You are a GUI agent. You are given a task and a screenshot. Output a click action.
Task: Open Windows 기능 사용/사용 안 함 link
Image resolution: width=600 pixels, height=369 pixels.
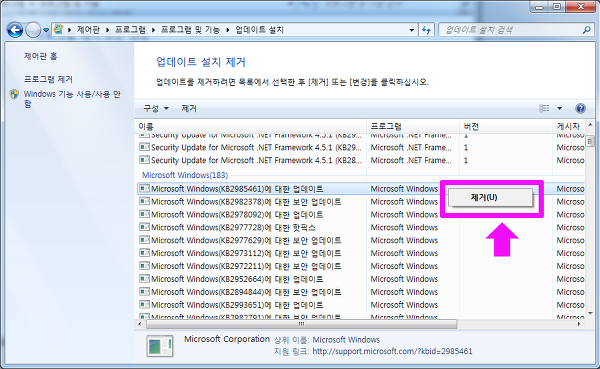72,99
